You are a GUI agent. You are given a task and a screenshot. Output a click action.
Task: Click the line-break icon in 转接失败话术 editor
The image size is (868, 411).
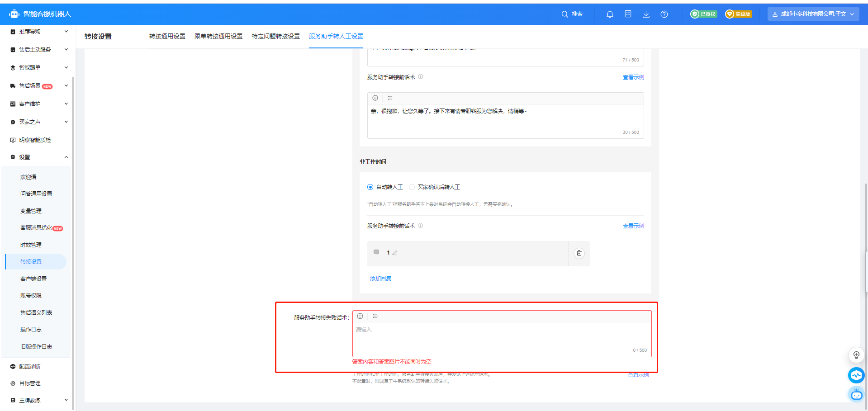[x=375, y=316]
